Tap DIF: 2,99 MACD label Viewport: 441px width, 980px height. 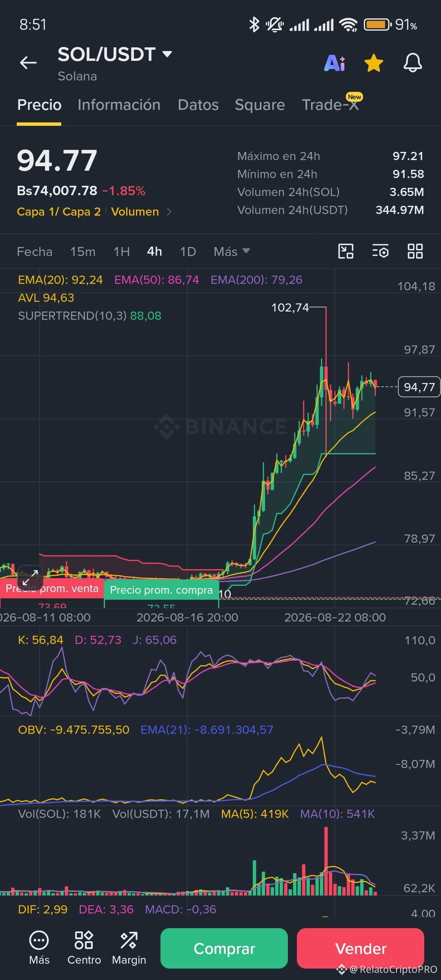click(42, 909)
